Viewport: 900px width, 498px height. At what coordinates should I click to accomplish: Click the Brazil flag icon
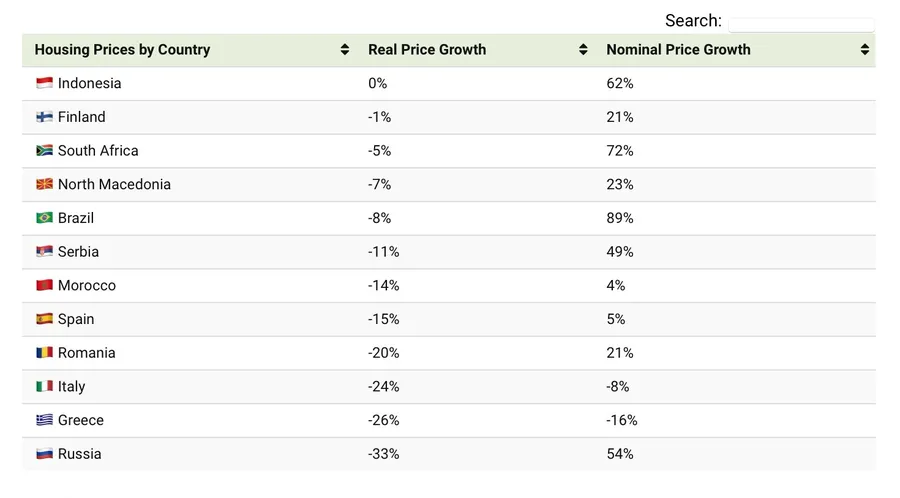click(44, 218)
